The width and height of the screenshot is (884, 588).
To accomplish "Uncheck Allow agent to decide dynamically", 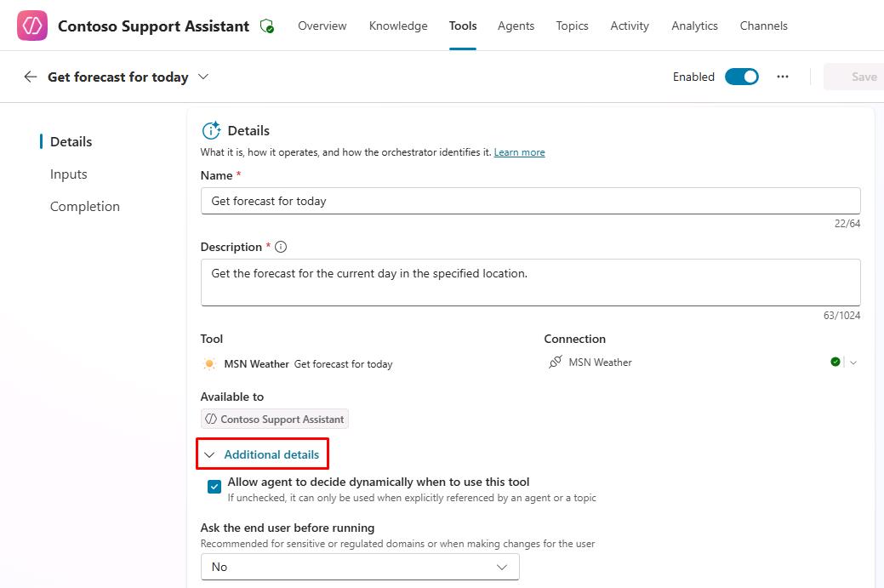I will click(x=214, y=488).
